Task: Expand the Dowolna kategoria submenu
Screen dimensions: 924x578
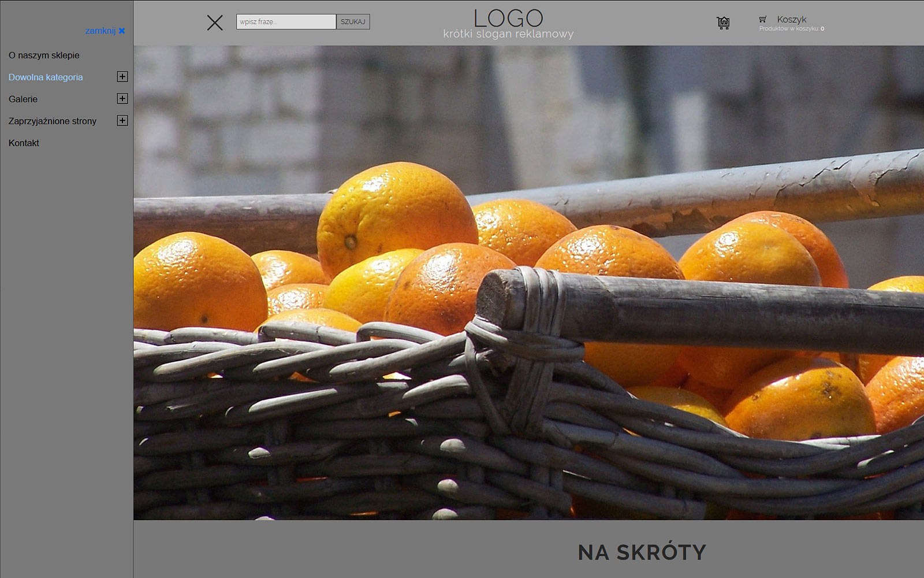Action: [122, 76]
